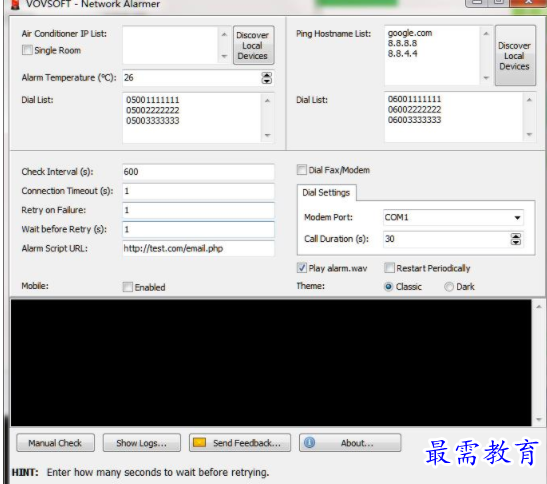547x484 pixels.
Task: Toggle the Dial Fax/Modem checkbox
Action: pos(302,170)
